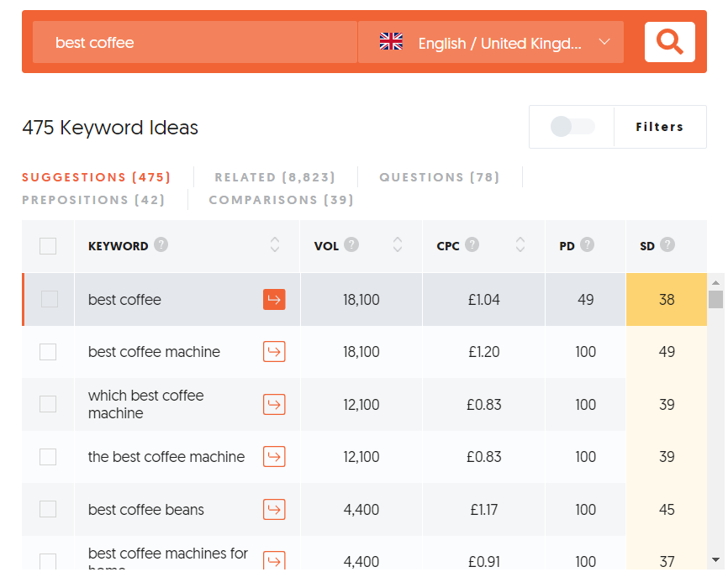728x572 pixels.
Task: Open the COMPARISONS (39) tab
Action: [x=281, y=200]
